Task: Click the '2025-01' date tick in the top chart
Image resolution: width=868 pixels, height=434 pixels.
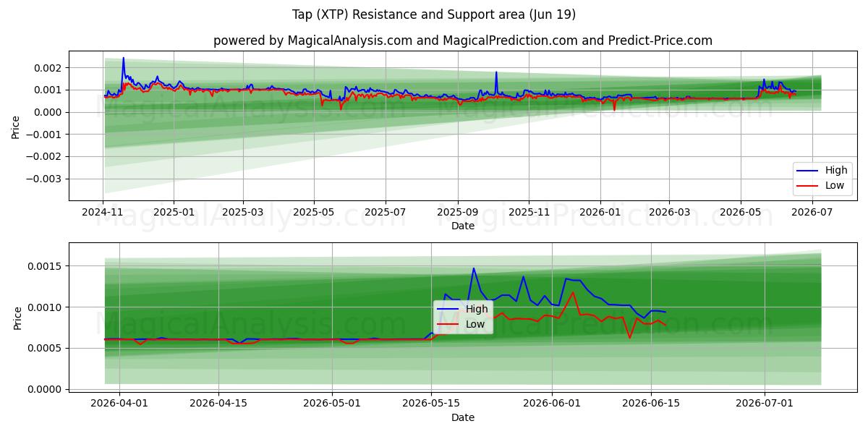Action: pos(174,213)
